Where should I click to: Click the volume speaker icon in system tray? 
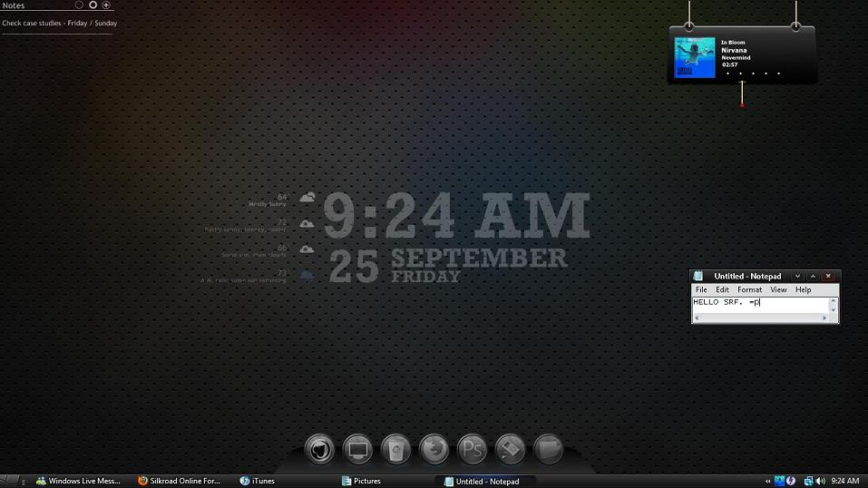tap(820, 481)
